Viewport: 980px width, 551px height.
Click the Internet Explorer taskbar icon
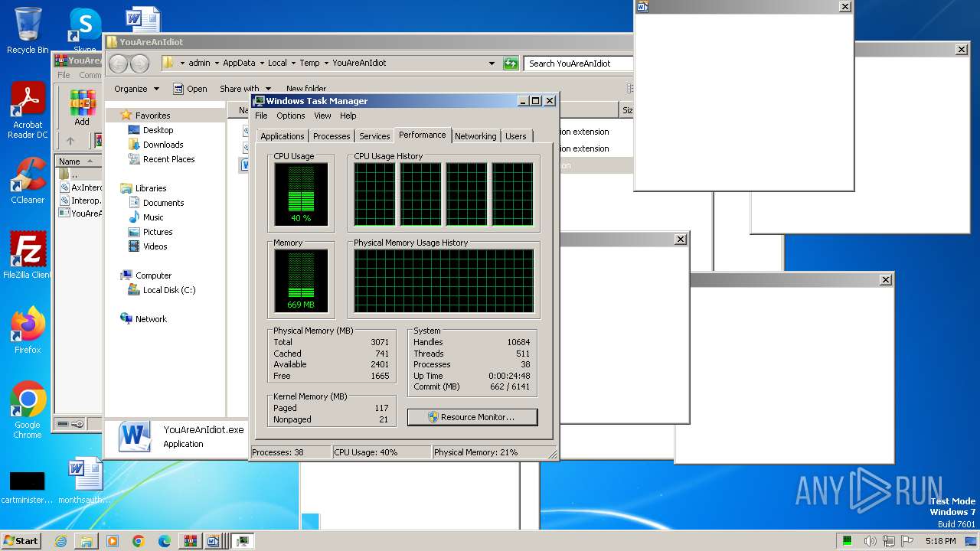pos(60,541)
